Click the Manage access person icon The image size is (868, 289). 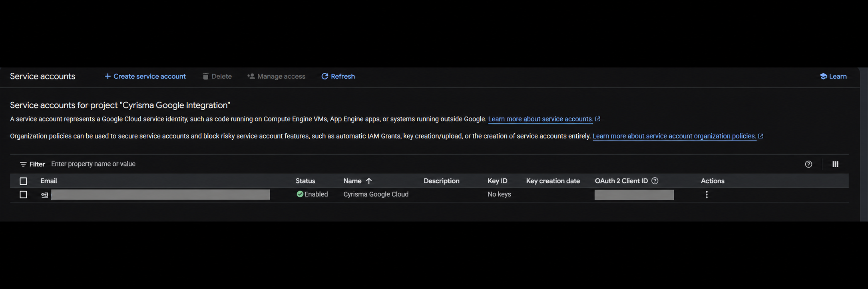coord(251,76)
